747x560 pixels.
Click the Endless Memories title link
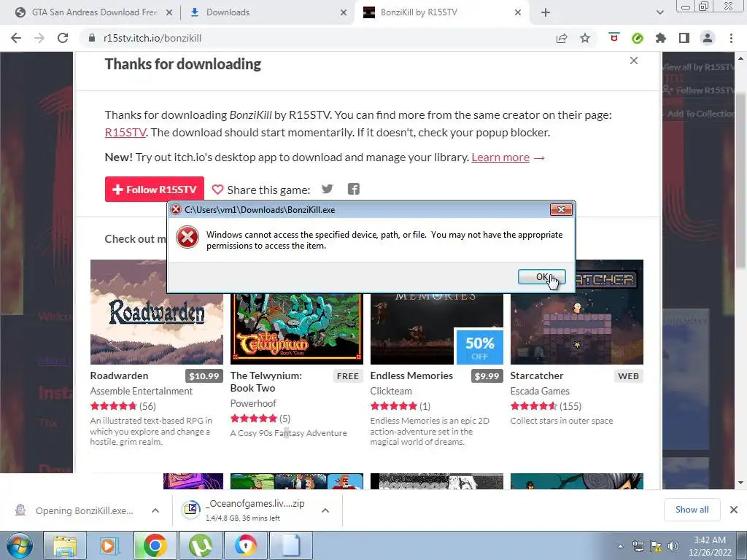pos(411,376)
